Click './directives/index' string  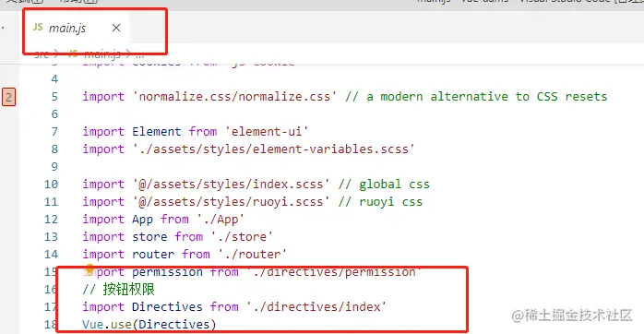coord(316,307)
